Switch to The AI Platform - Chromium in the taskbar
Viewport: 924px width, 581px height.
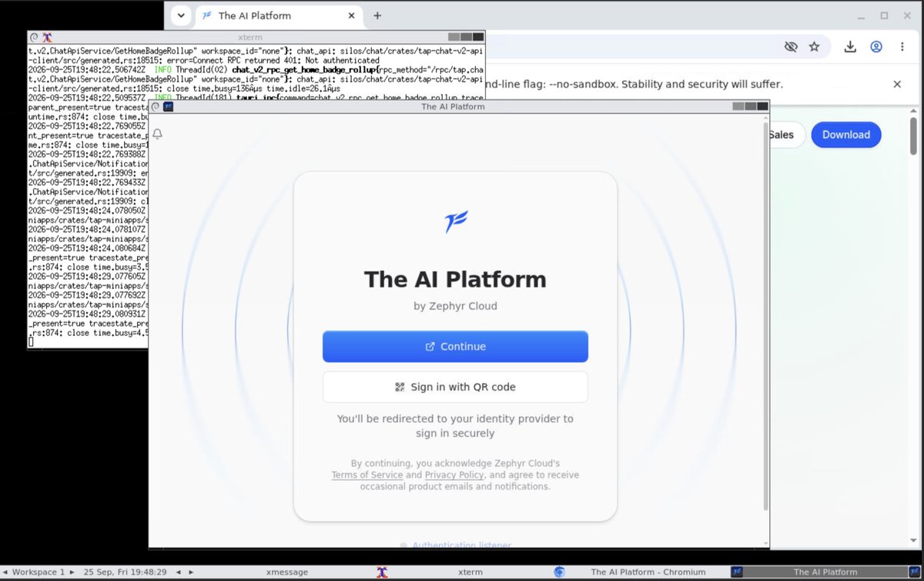[641, 573]
